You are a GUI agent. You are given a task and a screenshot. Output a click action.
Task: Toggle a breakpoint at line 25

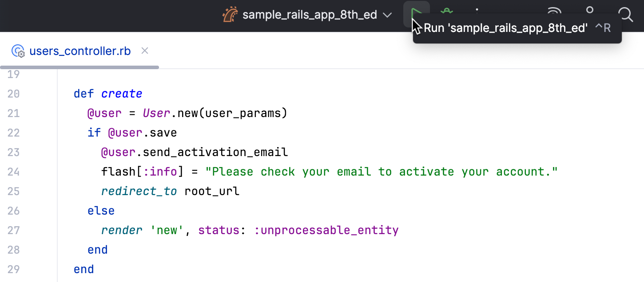click(14, 192)
